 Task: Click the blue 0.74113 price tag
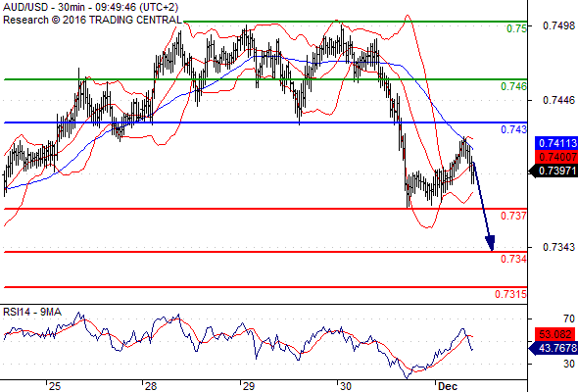pos(556,143)
